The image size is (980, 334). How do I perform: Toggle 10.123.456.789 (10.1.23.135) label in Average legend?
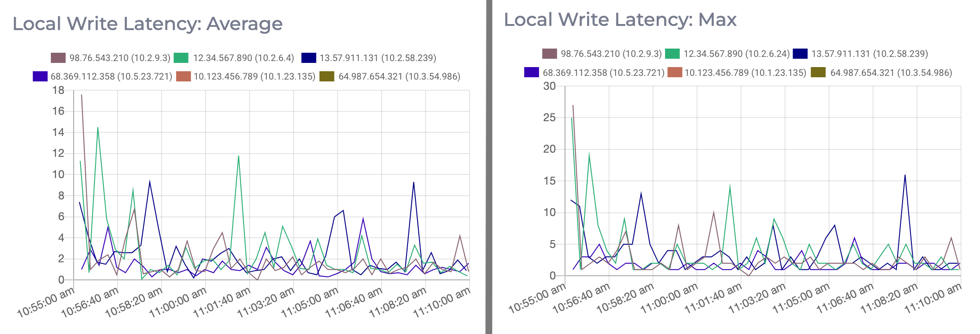254,76
